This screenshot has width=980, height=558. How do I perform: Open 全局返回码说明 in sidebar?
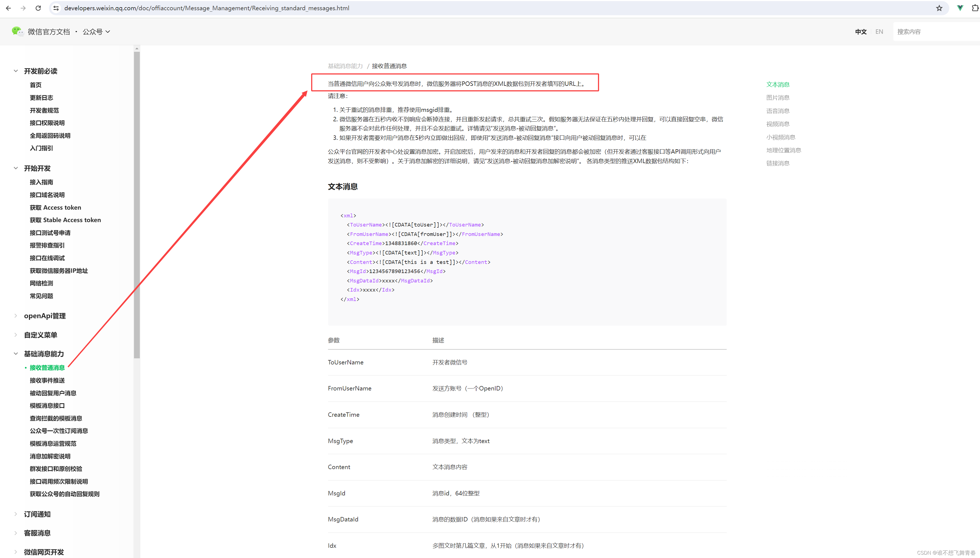click(50, 136)
